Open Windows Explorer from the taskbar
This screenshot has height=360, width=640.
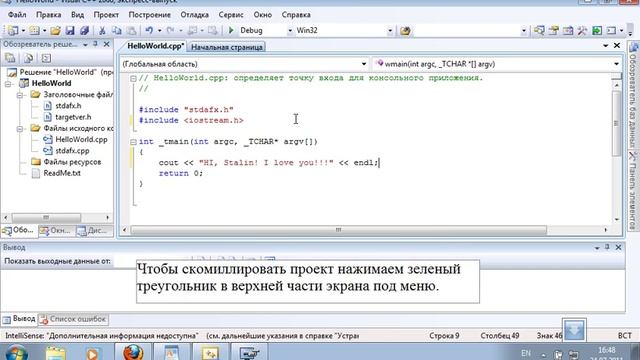coord(56,353)
